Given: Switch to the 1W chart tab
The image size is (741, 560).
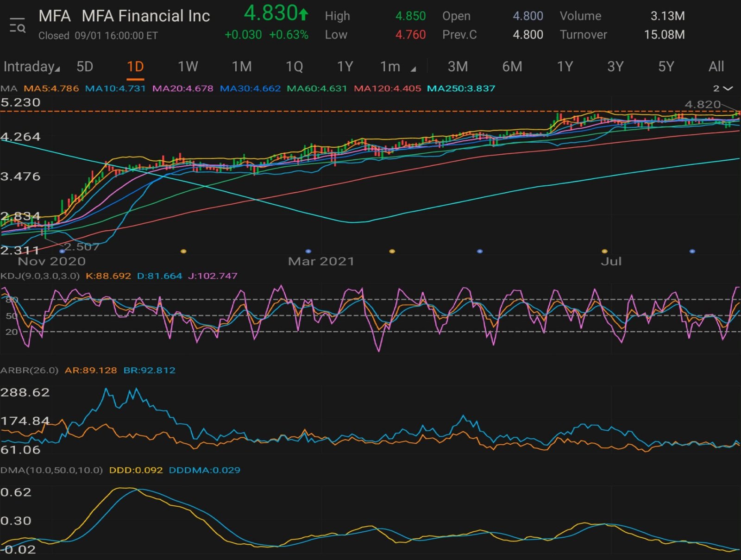Looking at the screenshot, I should tap(188, 66).
